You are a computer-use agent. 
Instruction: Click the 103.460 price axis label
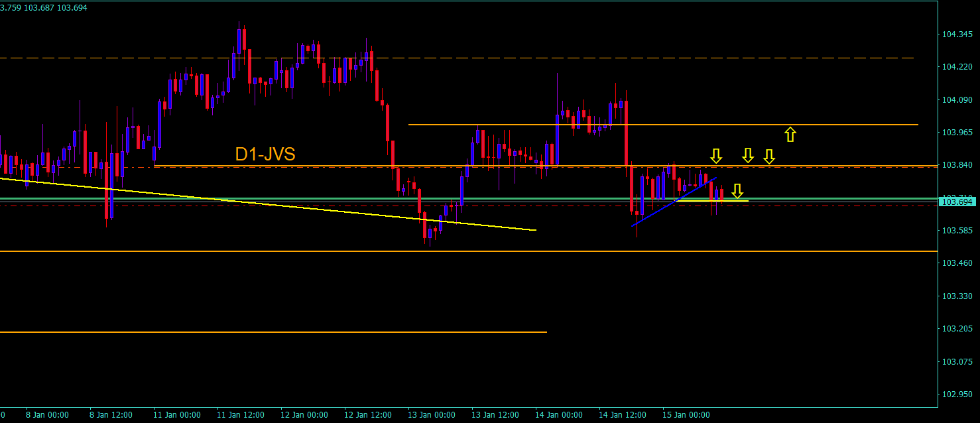click(x=957, y=263)
